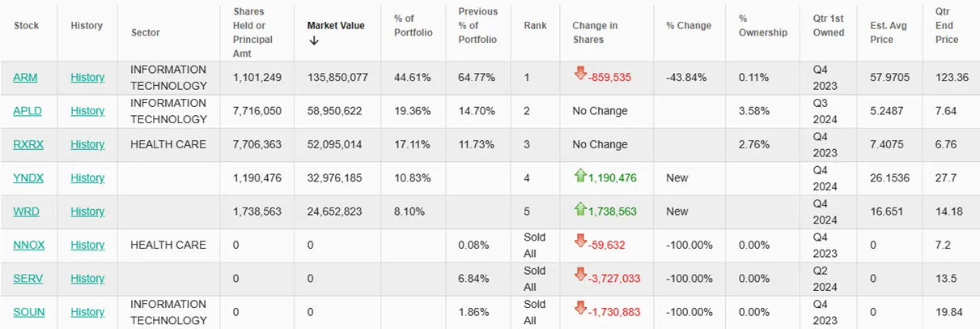Click the Qtr End Price column header
This screenshot has height=329, width=980.
[x=947, y=26]
